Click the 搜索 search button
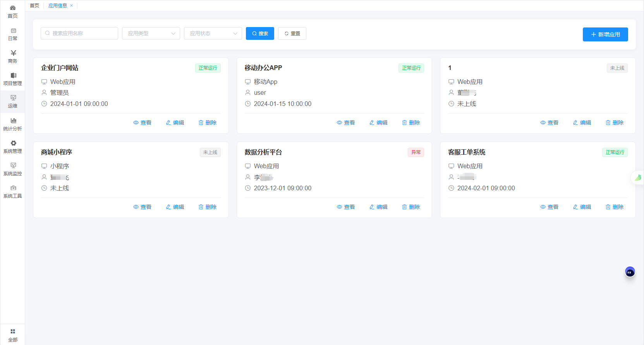644x345 pixels. 260,33
